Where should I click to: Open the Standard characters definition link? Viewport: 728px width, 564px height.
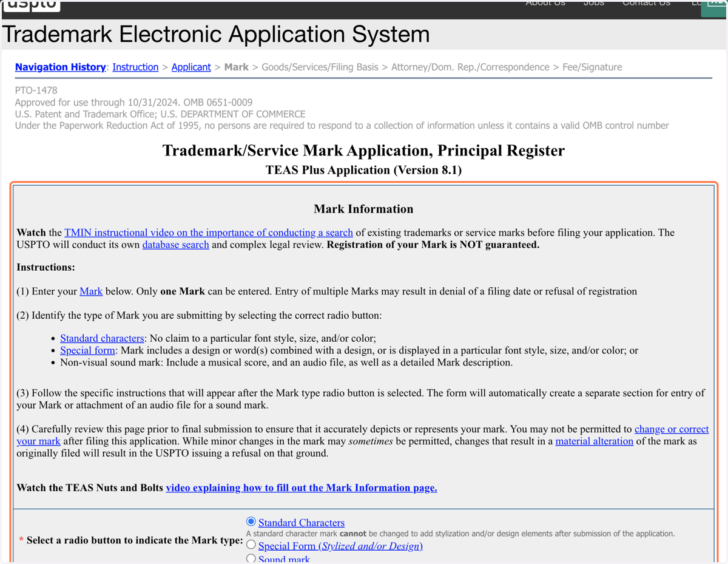[x=102, y=338]
